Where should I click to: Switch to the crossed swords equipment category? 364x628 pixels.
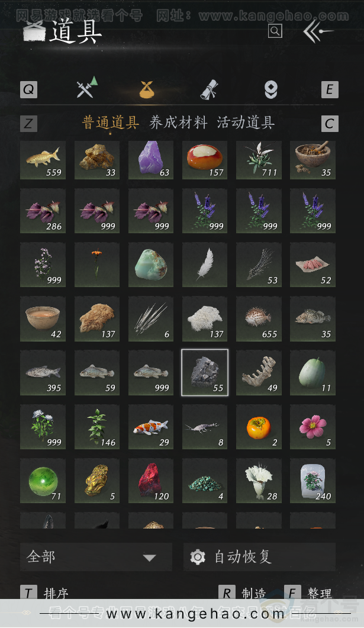(x=86, y=87)
